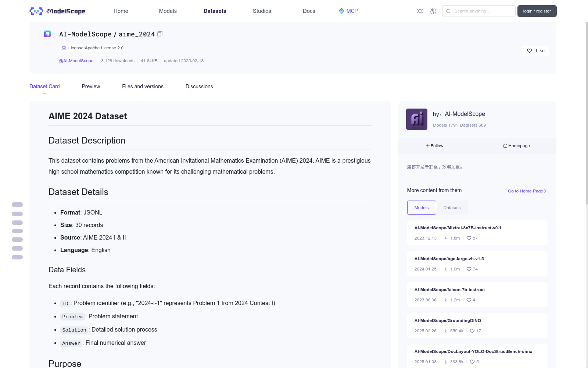Click the MCP diamond icon
This screenshot has width=588, height=368.
point(341,11)
